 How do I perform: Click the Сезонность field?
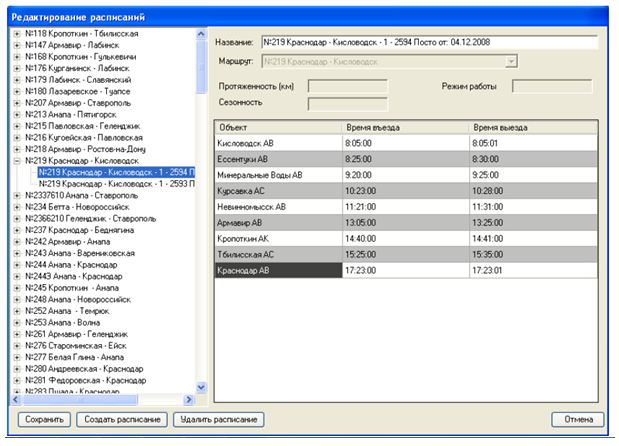[x=348, y=104]
